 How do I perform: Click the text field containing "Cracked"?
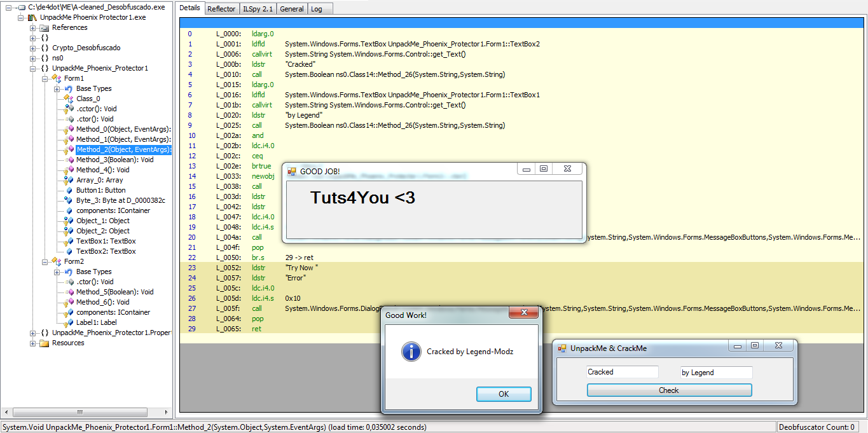point(622,372)
